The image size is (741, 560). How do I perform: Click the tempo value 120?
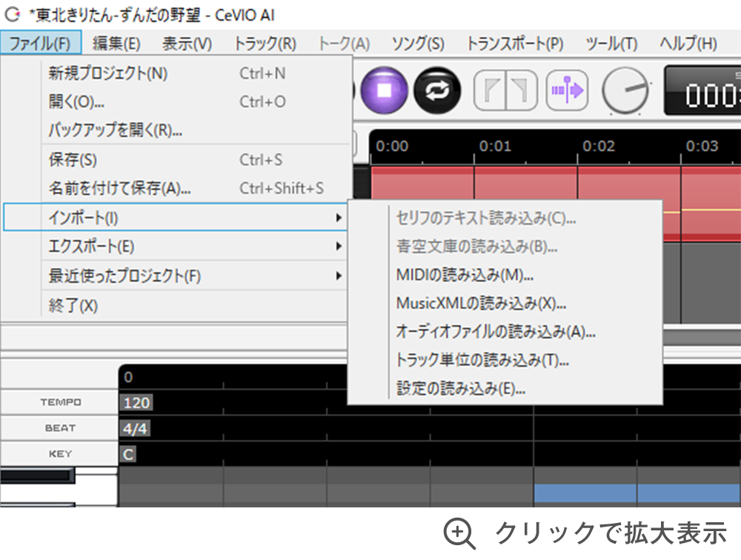(136, 403)
